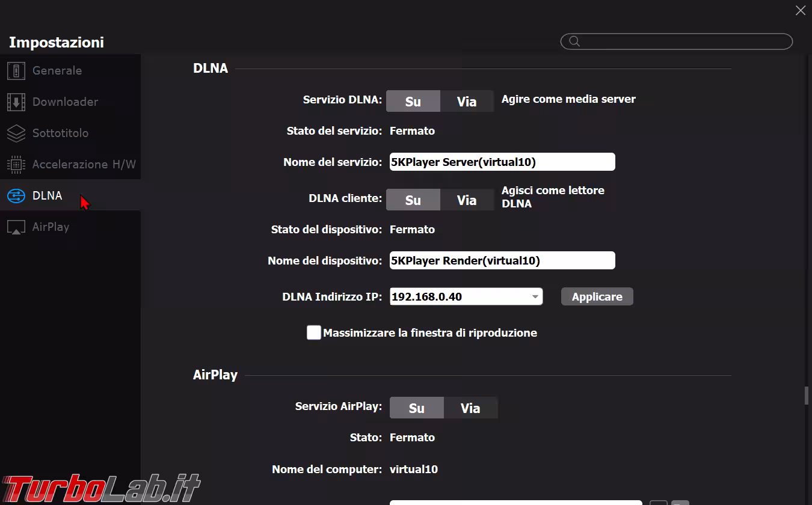Click the Generale settings icon in the sidebar

click(16, 70)
